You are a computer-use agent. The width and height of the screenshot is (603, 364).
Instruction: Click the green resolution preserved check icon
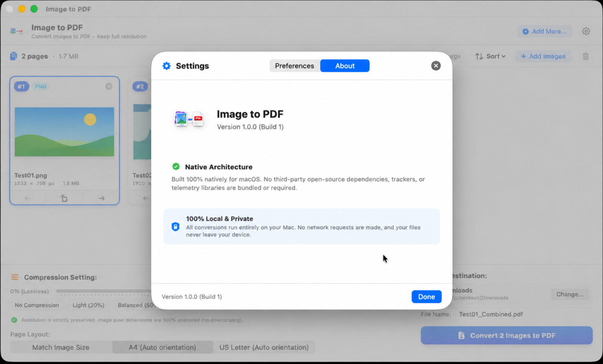[14, 320]
